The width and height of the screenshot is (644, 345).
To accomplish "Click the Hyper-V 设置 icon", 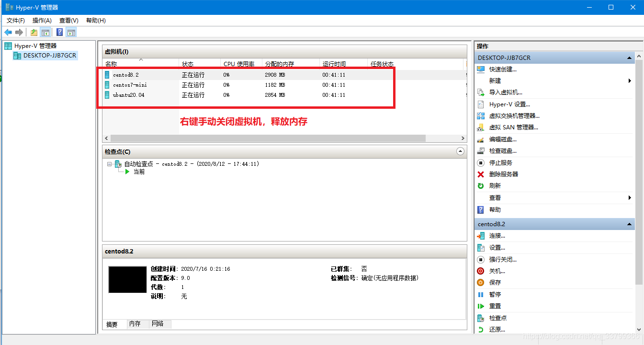I will pos(481,104).
